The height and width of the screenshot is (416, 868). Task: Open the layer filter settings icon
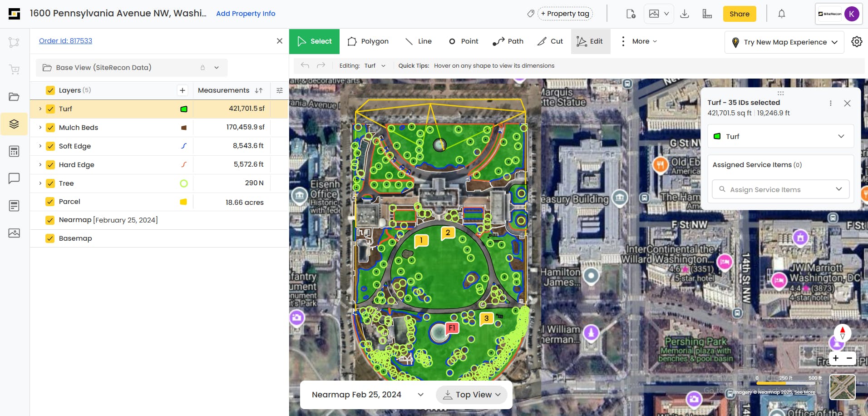click(x=280, y=90)
